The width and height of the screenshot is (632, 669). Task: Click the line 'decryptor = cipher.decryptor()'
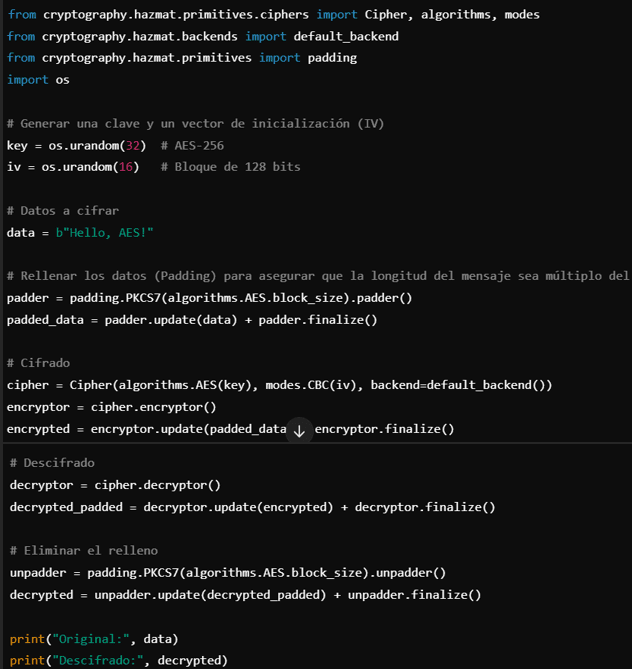pyautogui.click(x=115, y=485)
